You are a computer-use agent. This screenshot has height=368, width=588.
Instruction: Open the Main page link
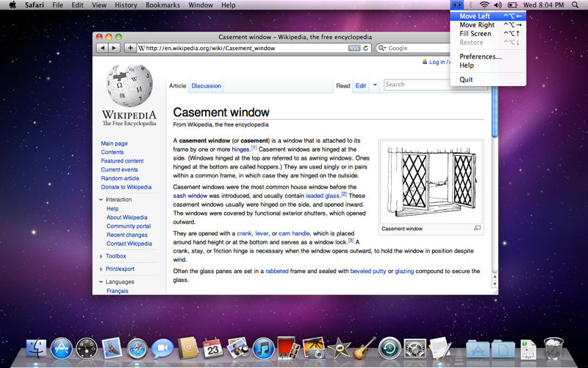[114, 144]
